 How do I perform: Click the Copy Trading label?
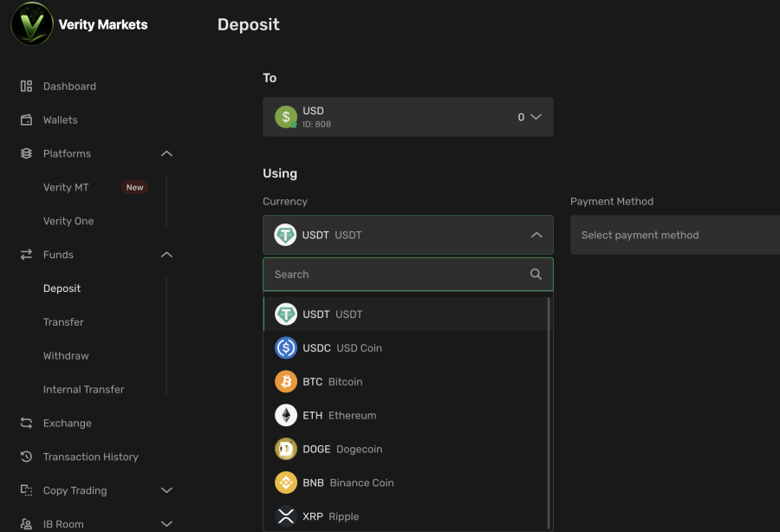click(75, 490)
